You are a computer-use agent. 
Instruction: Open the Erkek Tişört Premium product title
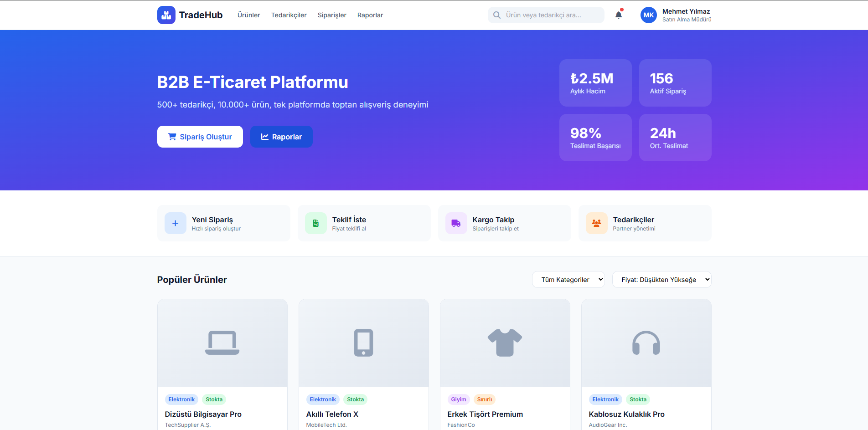(x=485, y=414)
